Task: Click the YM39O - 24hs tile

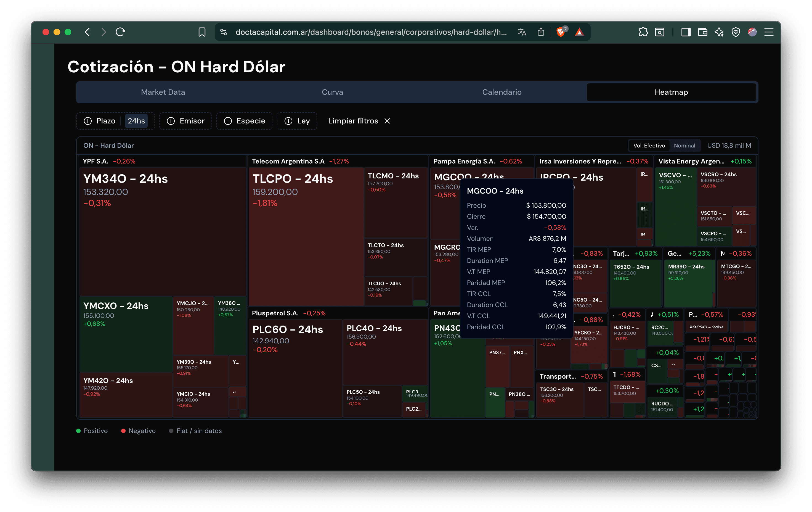Action: [x=201, y=371]
